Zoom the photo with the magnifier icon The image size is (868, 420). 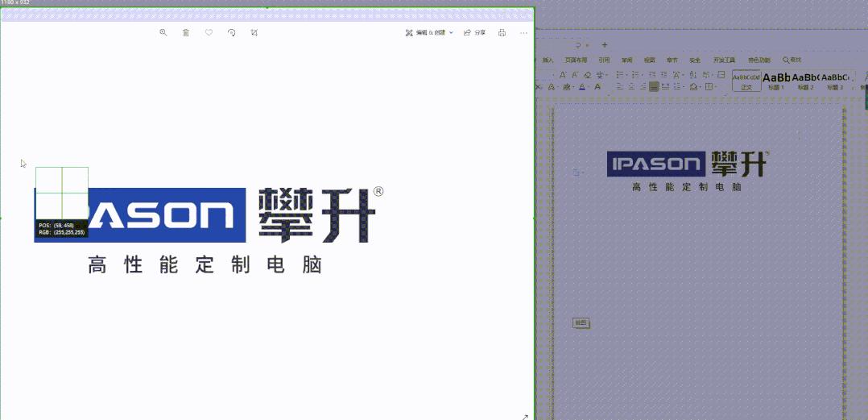tap(163, 33)
